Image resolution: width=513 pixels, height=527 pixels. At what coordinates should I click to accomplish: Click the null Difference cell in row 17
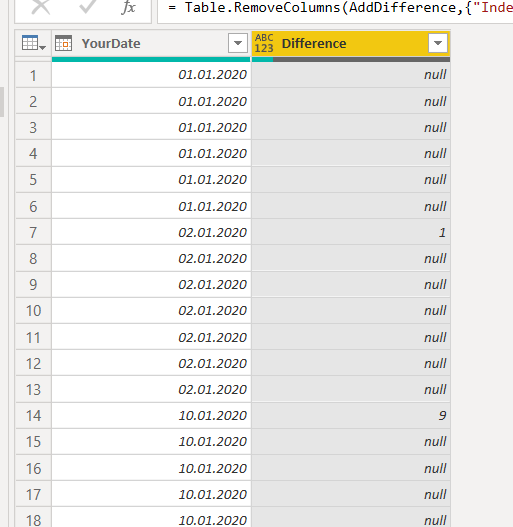351,494
